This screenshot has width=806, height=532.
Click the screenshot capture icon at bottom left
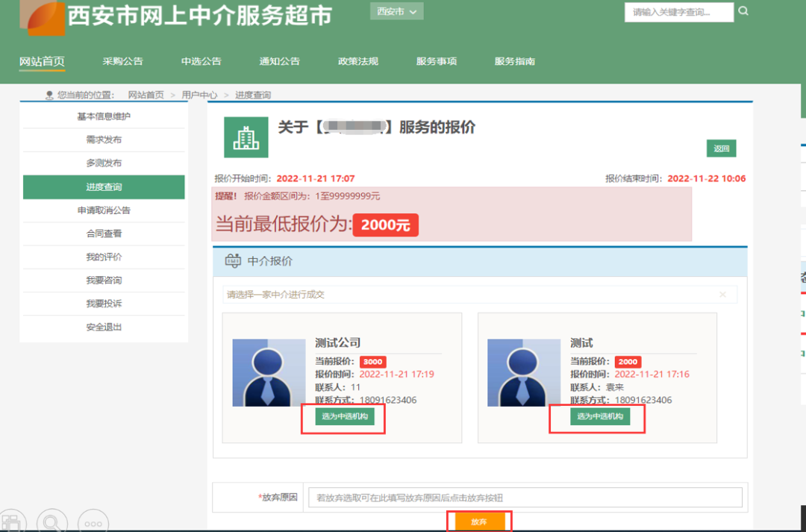(12, 521)
